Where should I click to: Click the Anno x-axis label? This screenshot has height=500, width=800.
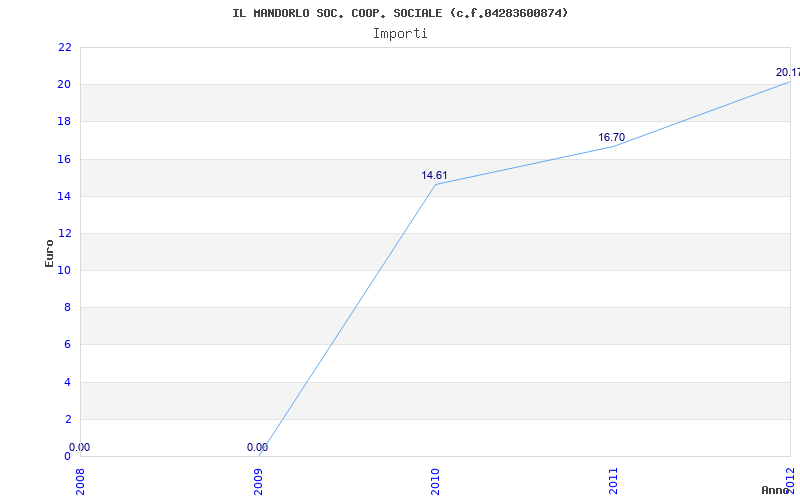pyautogui.click(x=776, y=490)
